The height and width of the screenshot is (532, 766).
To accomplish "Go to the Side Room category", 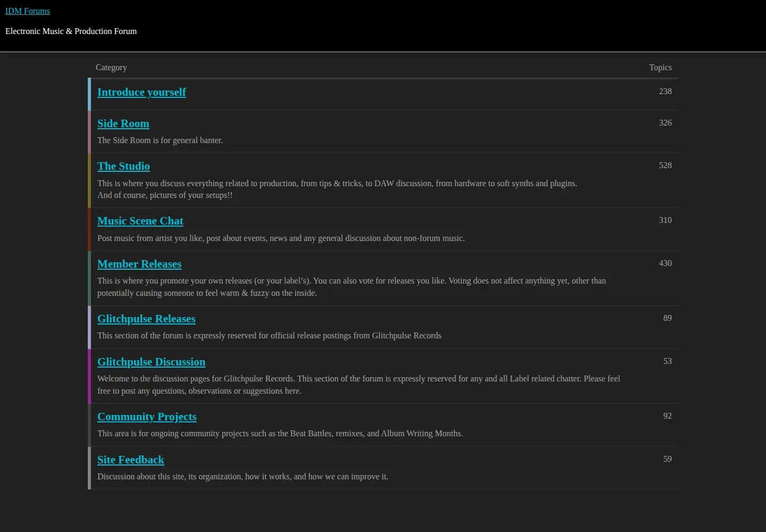I will [123, 123].
